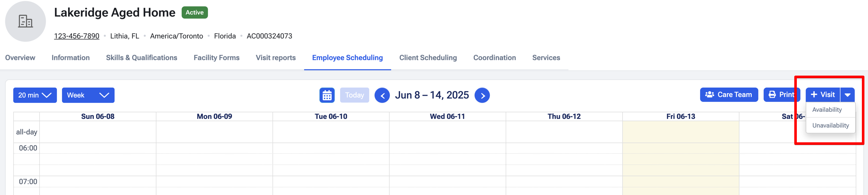Open the Visit reports tab
The width and height of the screenshot is (868, 195).
[276, 58]
